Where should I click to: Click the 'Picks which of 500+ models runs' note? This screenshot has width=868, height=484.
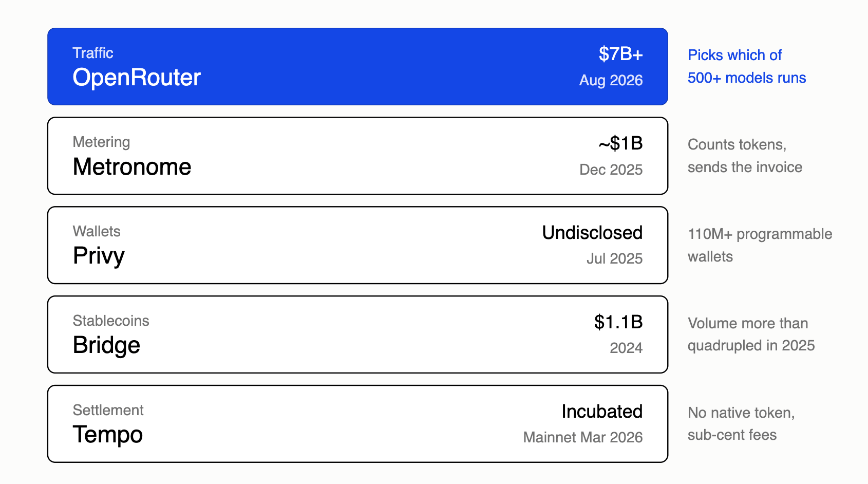point(747,66)
